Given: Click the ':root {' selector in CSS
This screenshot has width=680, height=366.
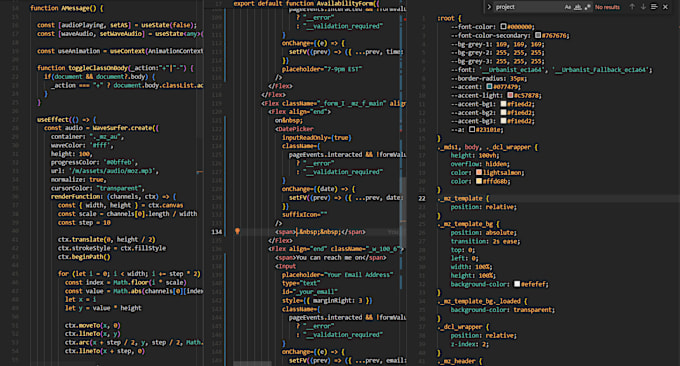Looking at the screenshot, I should [449, 18].
